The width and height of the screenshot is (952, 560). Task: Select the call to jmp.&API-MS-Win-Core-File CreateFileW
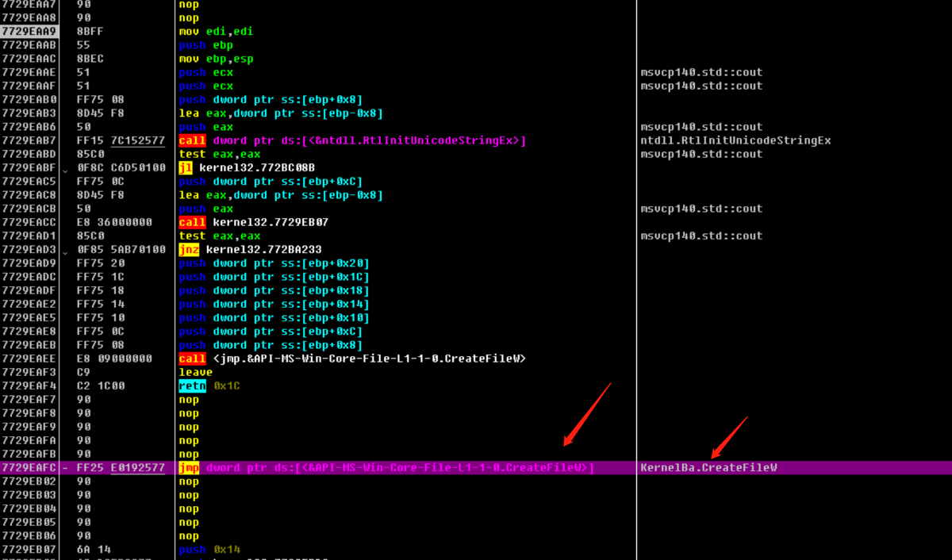click(352, 359)
